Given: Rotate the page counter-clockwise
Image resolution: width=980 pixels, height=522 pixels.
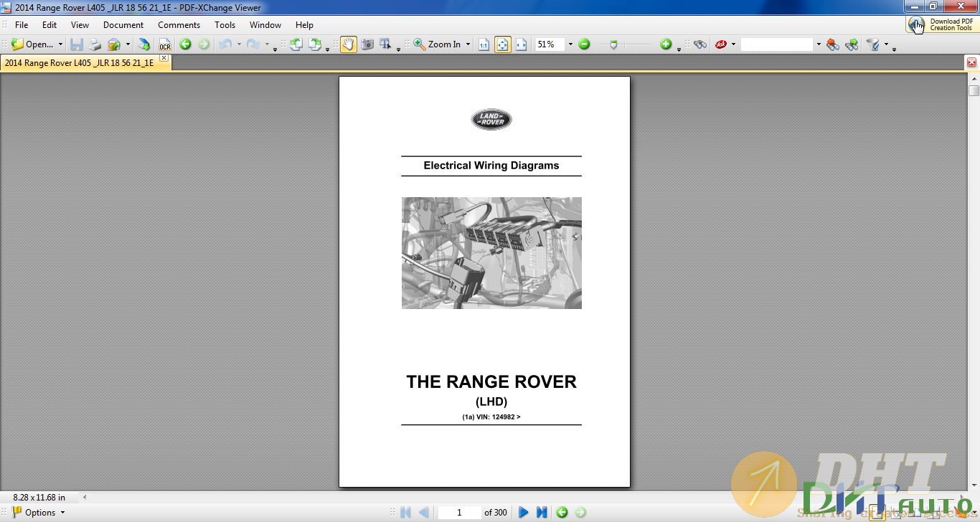Looking at the screenshot, I should [296, 44].
